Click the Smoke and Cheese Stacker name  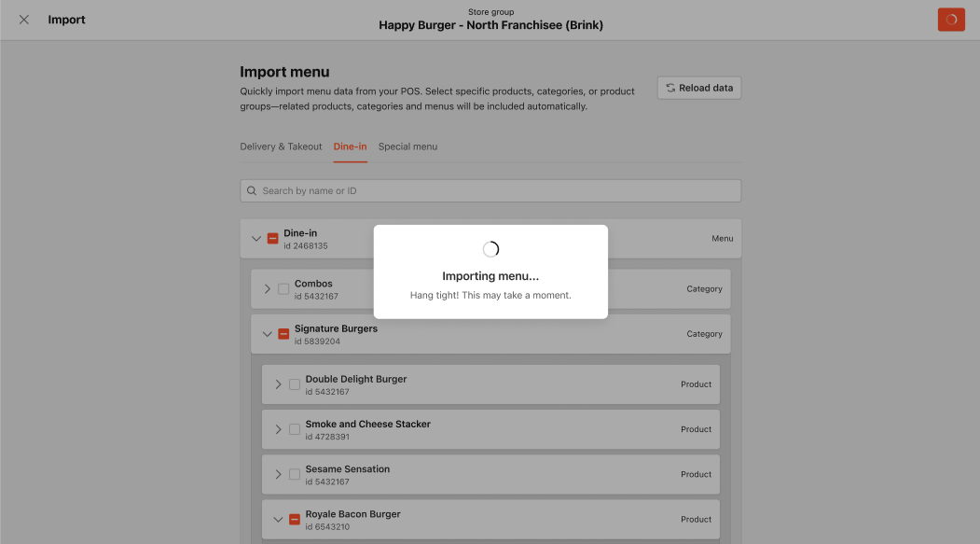[x=367, y=424]
